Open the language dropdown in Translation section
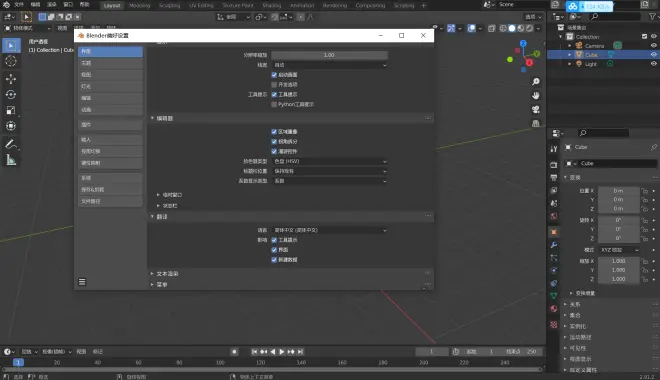This screenshot has height=380, width=660. 330,230
